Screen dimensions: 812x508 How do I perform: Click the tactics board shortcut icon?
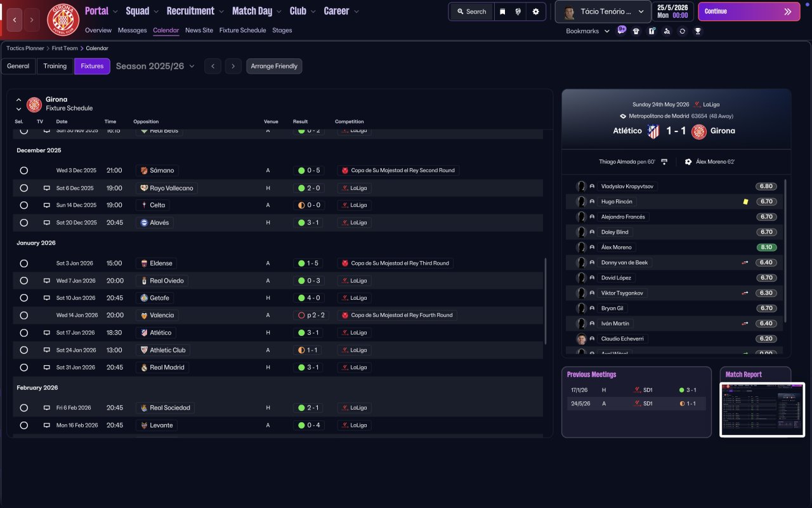(652, 31)
